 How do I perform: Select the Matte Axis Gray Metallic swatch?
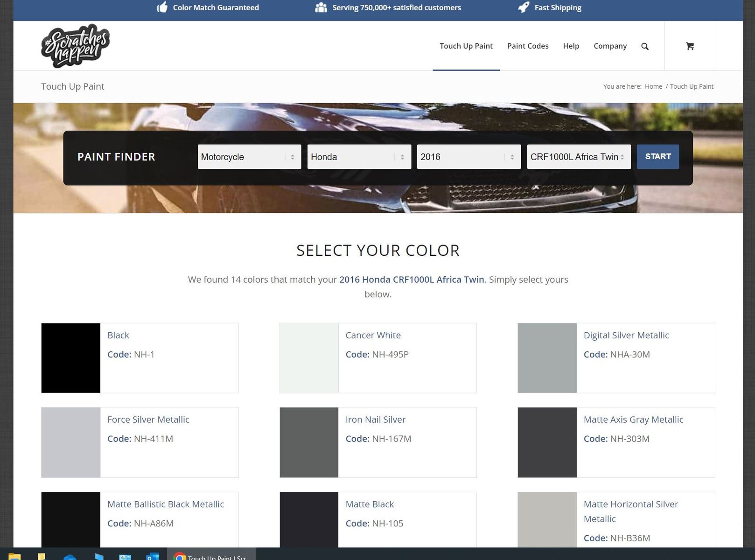pyautogui.click(x=547, y=442)
